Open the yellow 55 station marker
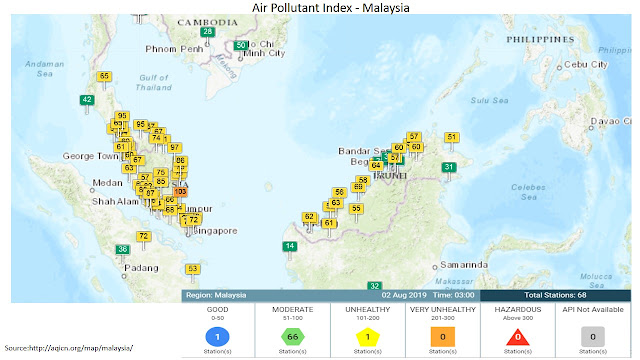Viewport: 640px width, 360px height. pyautogui.click(x=356, y=209)
